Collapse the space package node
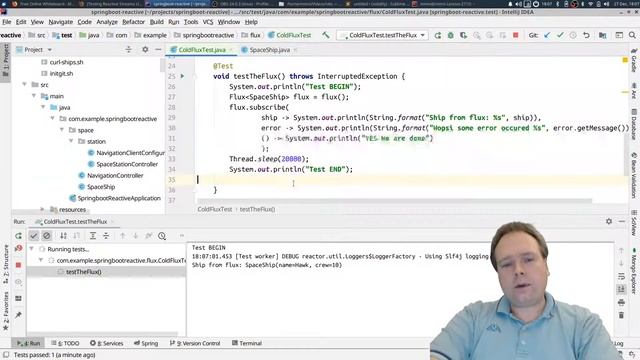 [62, 130]
